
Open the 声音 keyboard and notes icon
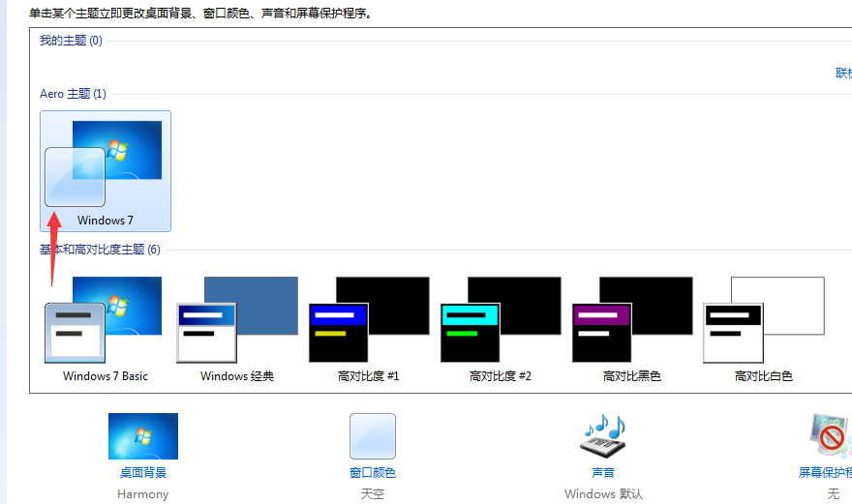coord(603,436)
